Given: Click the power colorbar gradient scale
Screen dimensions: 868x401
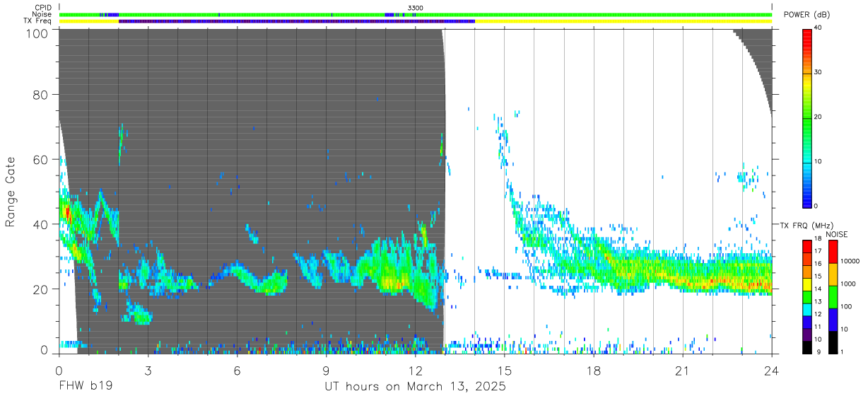Looking at the screenshot, I should click(x=807, y=117).
